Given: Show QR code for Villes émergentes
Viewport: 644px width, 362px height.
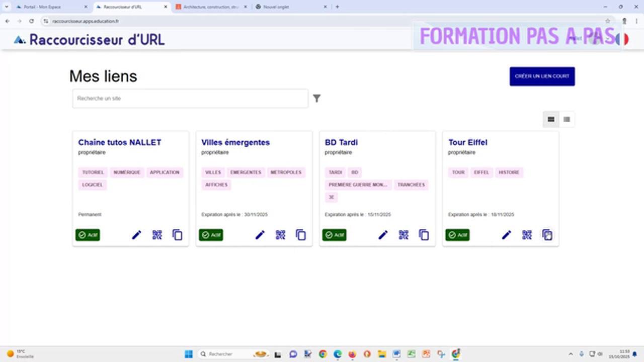Looking at the screenshot, I should [280, 235].
